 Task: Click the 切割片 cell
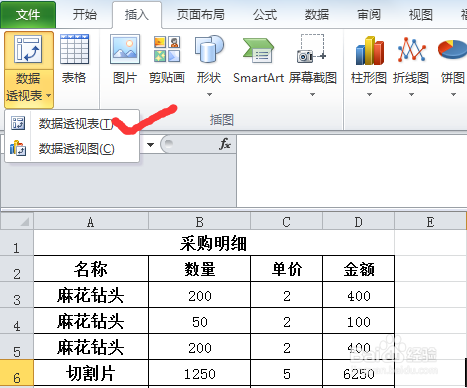point(91,373)
